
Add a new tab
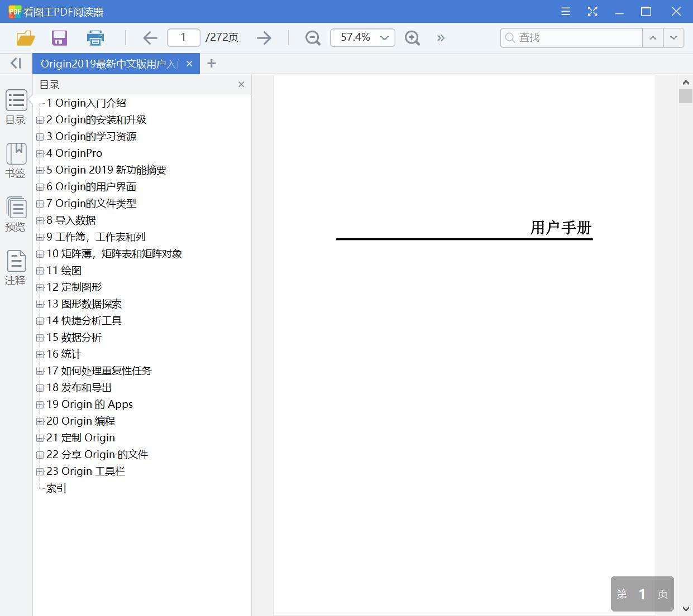pos(211,64)
